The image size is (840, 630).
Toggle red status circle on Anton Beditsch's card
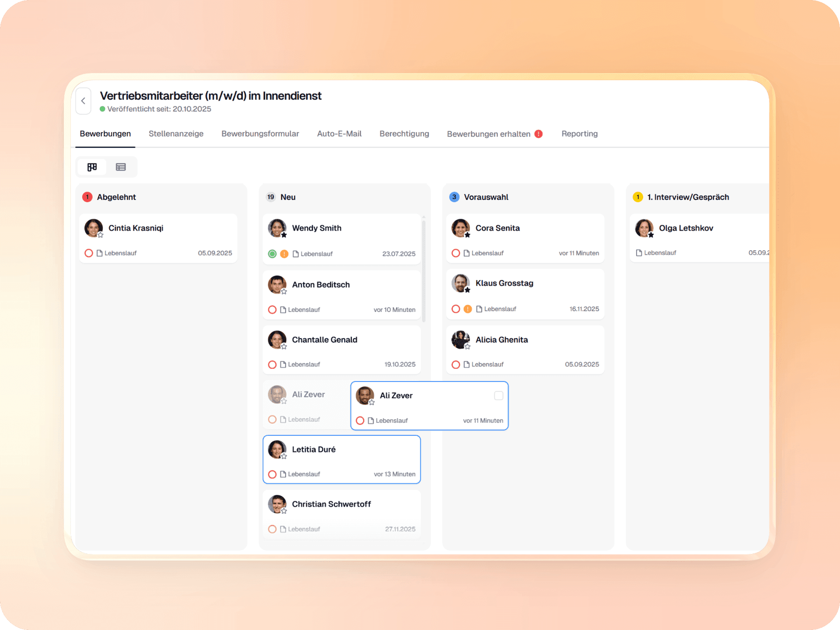272,310
